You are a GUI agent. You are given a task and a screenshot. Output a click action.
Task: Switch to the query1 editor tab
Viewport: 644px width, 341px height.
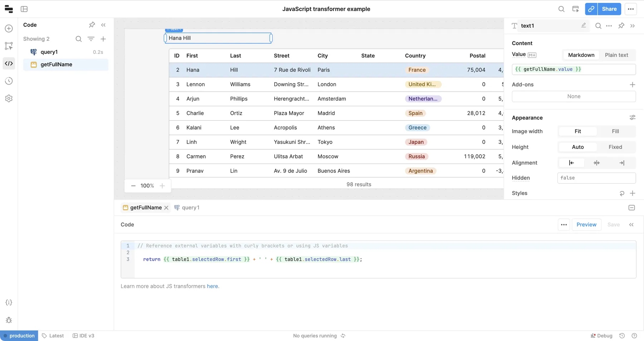click(187, 208)
